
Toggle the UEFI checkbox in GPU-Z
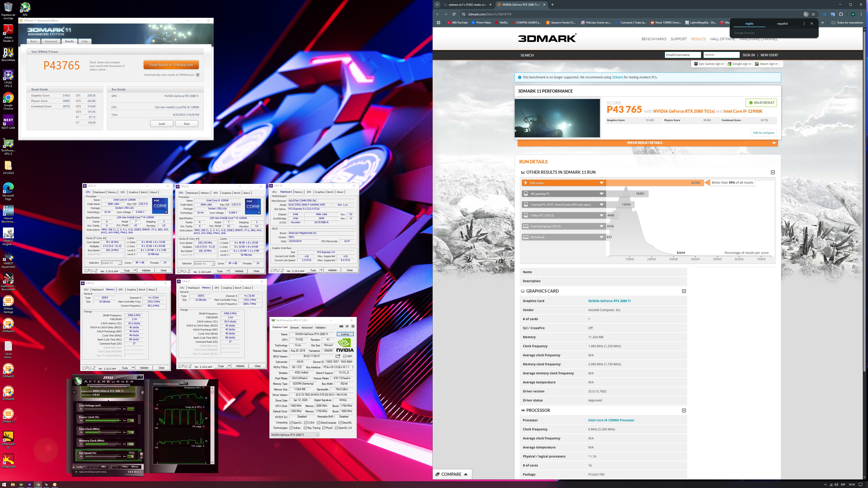(344, 356)
